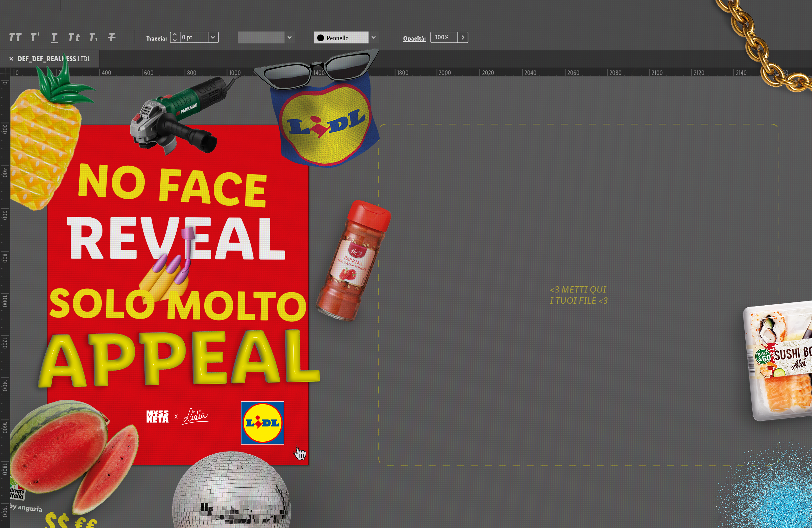Image resolution: width=812 pixels, height=528 pixels.
Task: Click the Traccia 0 pt value field
Action: [x=194, y=37]
